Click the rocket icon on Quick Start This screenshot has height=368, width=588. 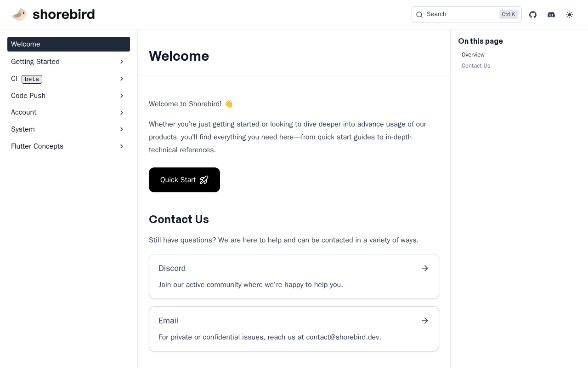[x=204, y=180]
